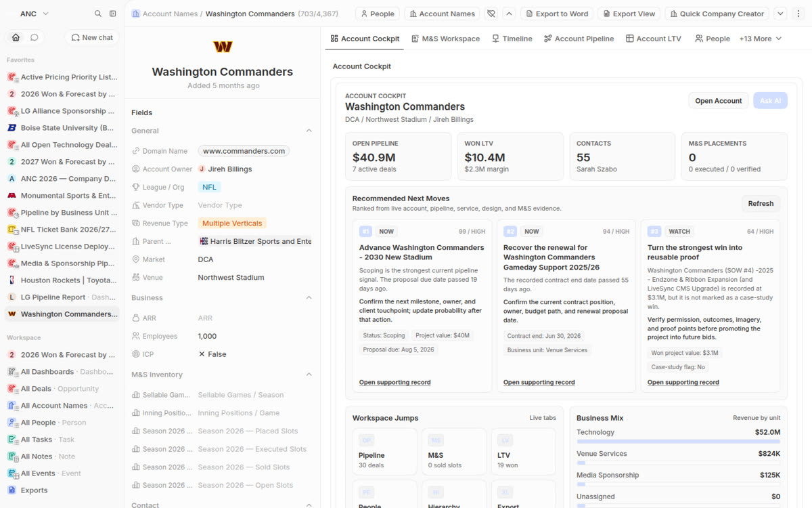Click Export View button
This screenshot has width=812, height=508.
[629, 14]
